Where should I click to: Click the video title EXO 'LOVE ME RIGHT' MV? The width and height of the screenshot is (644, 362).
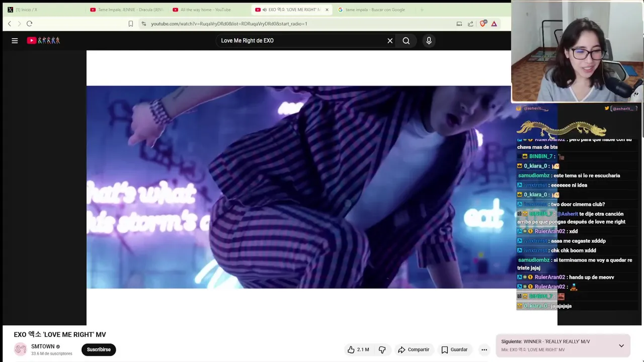coord(60,334)
